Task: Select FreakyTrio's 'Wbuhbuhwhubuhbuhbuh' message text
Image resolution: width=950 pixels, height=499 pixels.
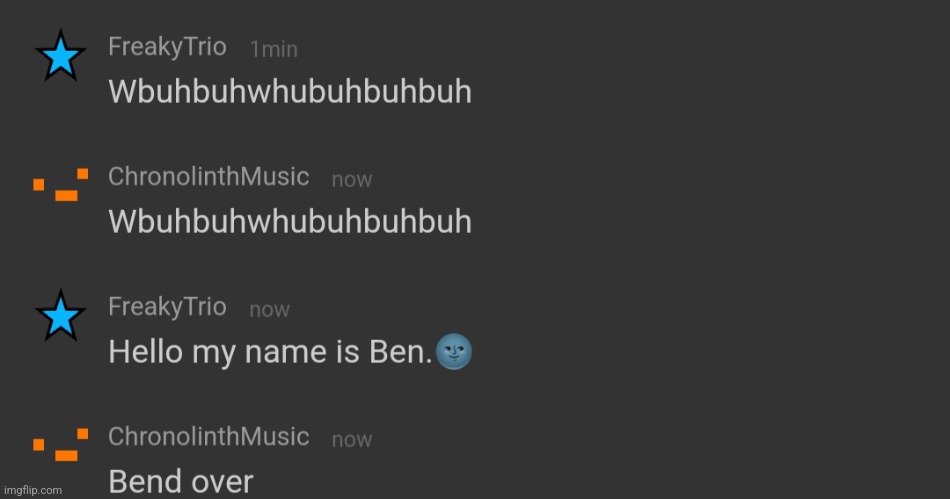Action: pos(290,91)
